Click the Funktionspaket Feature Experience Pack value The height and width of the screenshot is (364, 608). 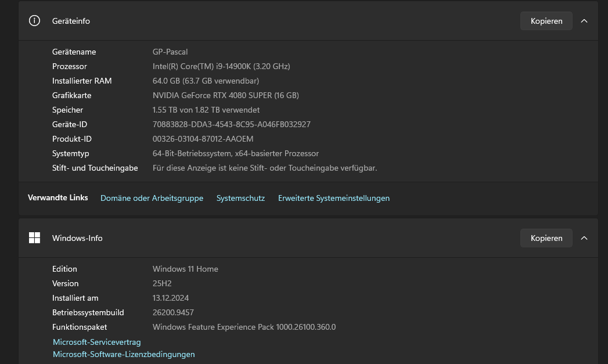[244, 327]
